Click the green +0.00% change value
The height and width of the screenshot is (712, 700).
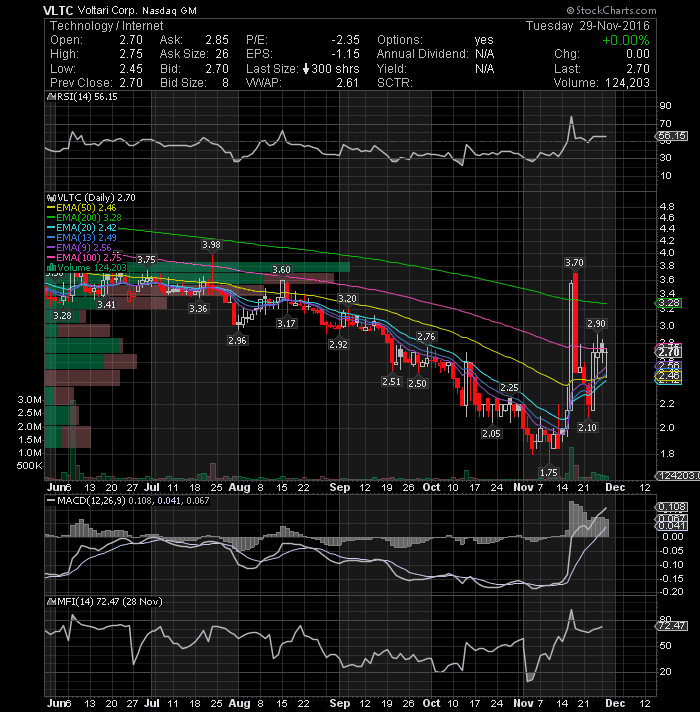[626, 40]
